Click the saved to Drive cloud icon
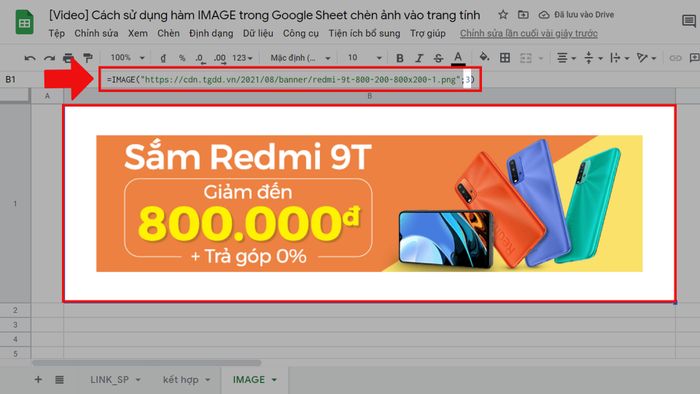The height and width of the screenshot is (394, 700). (x=544, y=15)
